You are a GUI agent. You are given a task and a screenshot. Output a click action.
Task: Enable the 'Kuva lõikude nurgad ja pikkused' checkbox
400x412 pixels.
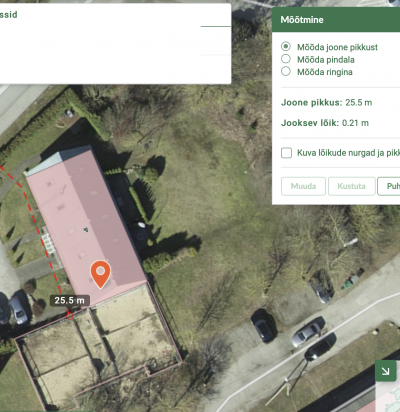[286, 153]
